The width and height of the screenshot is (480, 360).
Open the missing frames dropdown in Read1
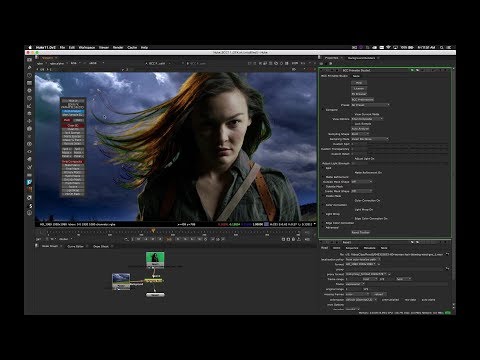coord(357,294)
